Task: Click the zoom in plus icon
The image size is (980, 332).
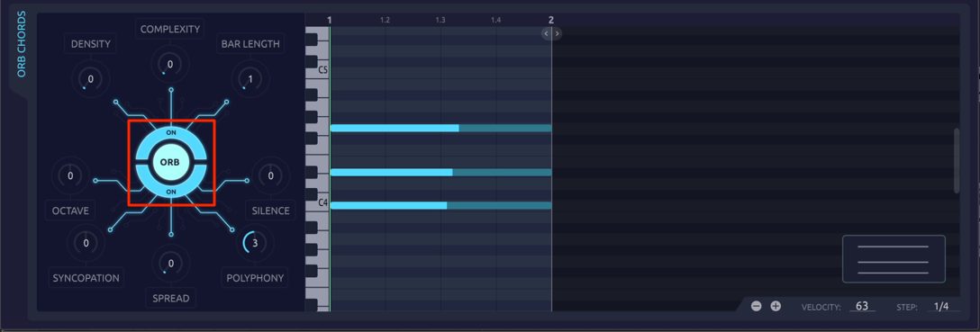Action: (776, 307)
